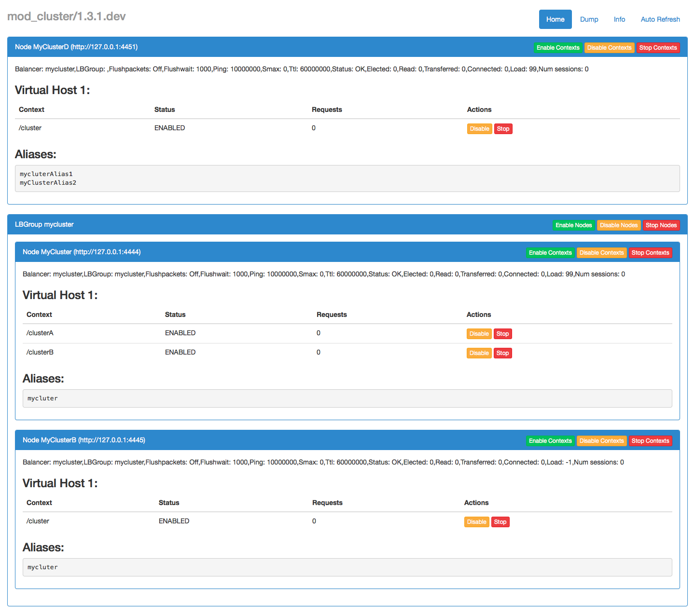Viewport: 695px width, 616px height.
Task: Stop the /cluster context on MyClusterD
Action: 503,129
